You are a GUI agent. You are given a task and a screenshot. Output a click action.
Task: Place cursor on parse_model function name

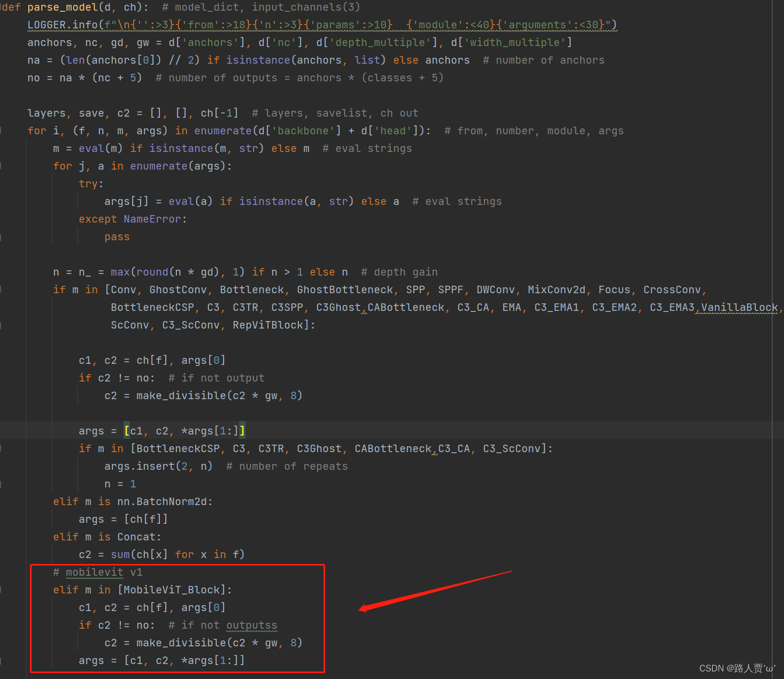[x=63, y=7]
